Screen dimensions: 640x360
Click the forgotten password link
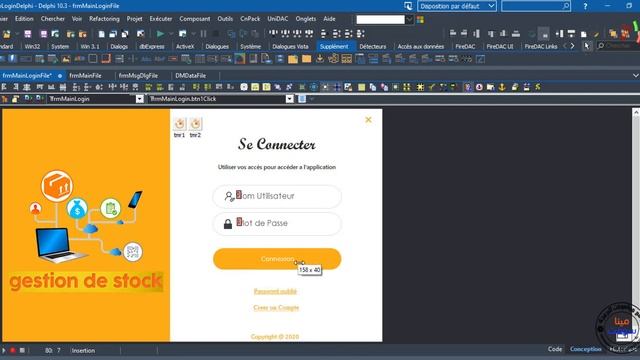coord(275,291)
